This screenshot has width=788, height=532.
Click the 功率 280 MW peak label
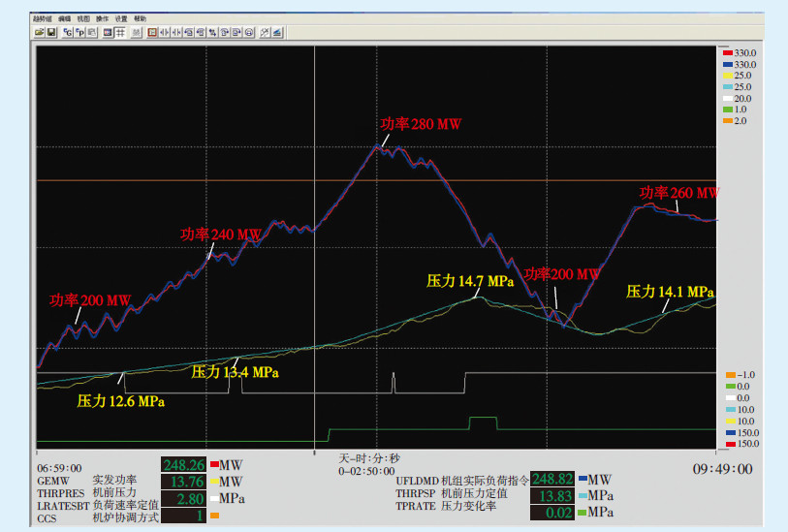coord(420,124)
